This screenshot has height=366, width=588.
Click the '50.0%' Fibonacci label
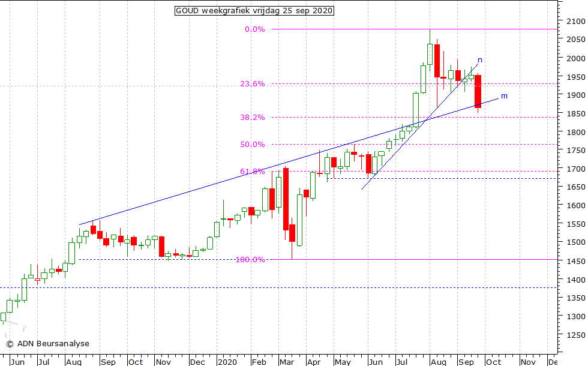253,145
